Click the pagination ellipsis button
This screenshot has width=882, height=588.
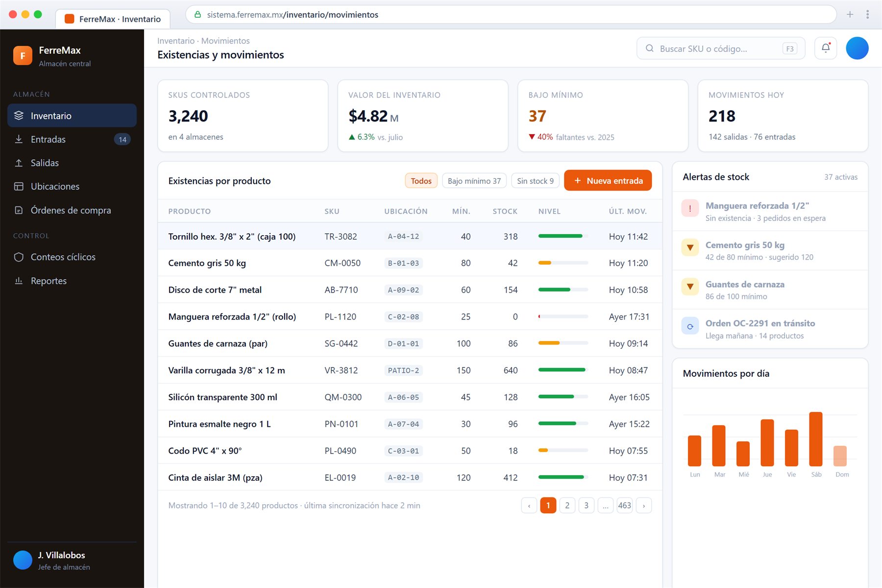pos(606,505)
